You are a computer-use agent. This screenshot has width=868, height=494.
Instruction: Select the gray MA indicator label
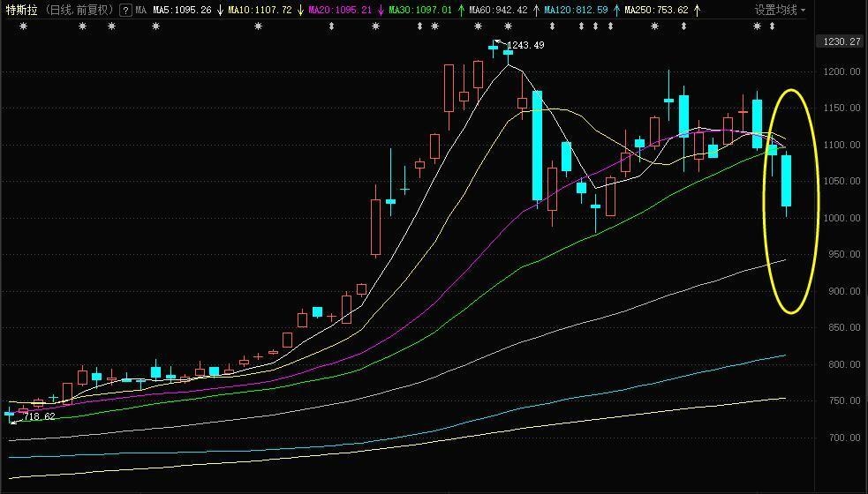140,11
